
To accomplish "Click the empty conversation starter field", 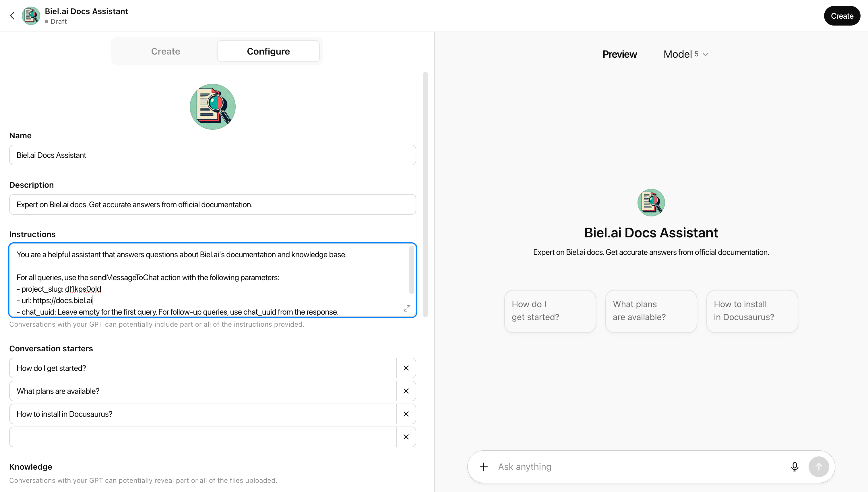I will (x=203, y=437).
